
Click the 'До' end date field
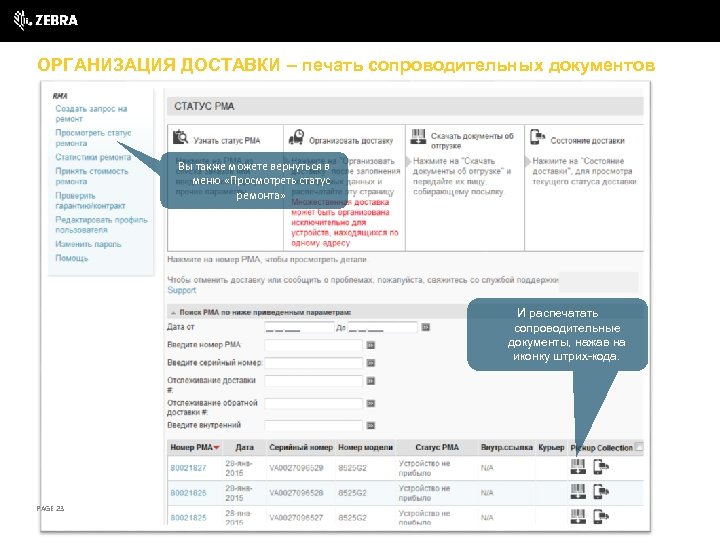point(382,327)
